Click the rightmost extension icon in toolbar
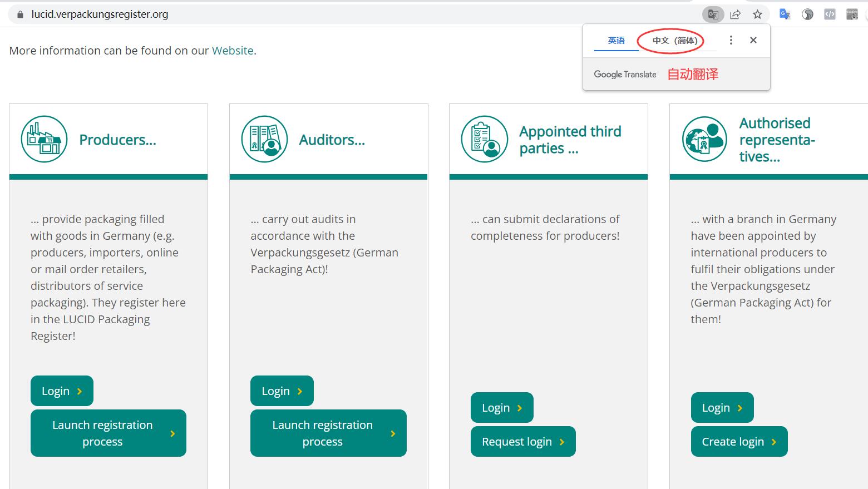868x489 pixels. [x=852, y=14]
